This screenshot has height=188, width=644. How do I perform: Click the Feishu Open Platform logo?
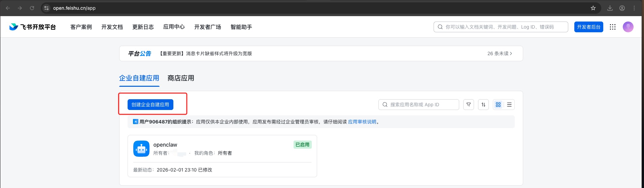[32, 27]
